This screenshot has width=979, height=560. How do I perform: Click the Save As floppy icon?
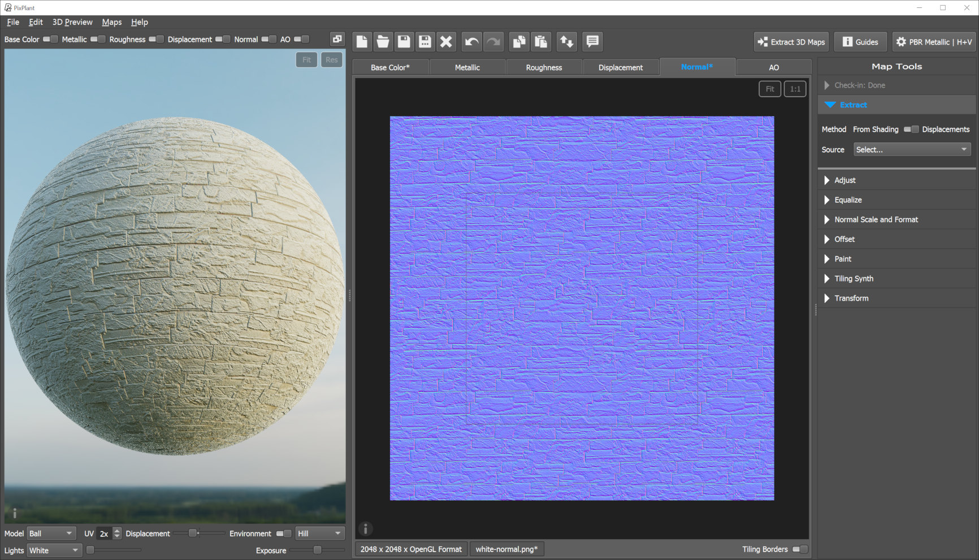pos(425,42)
